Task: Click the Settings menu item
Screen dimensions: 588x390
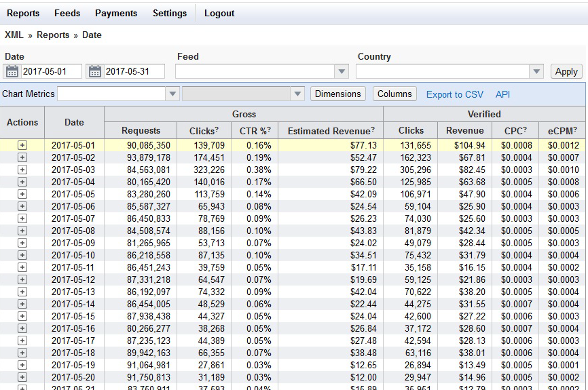Action: coord(170,13)
